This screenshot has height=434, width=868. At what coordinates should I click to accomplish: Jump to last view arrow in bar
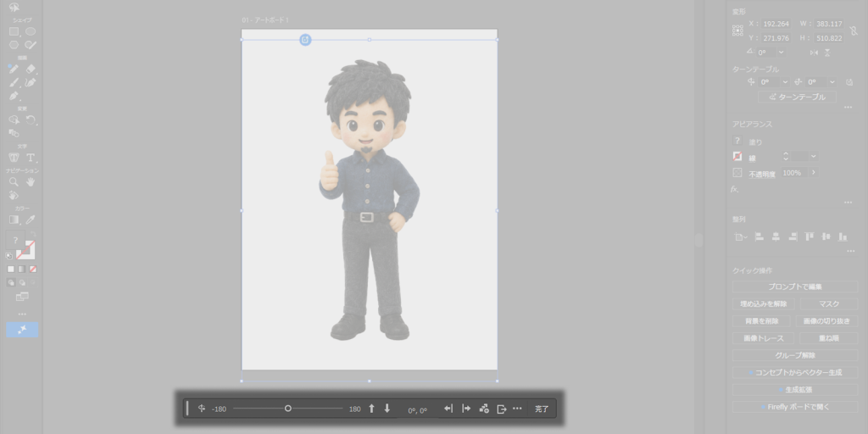click(x=466, y=409)
